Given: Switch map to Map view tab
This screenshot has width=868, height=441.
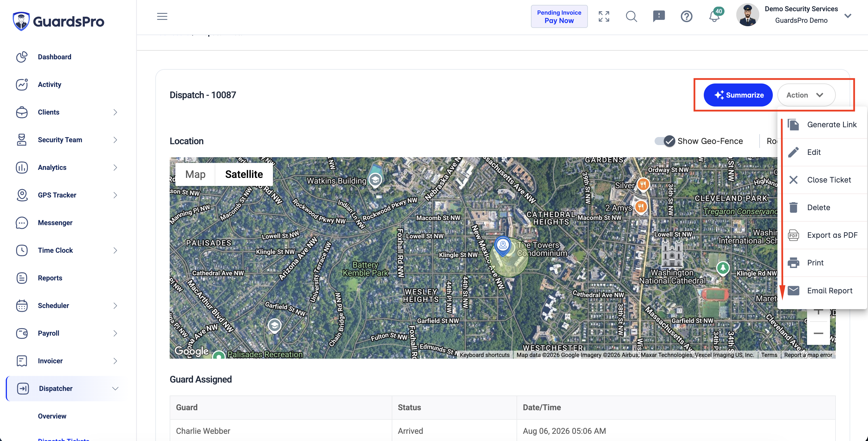Looking at the screenshot, I should [x=196, y=174].
